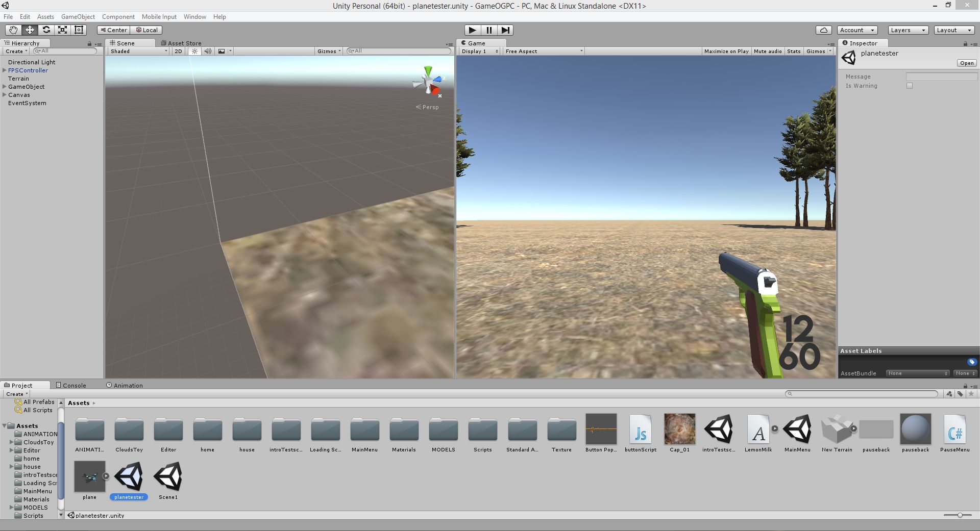Toggle scene view audio

[x=208, y=51]
